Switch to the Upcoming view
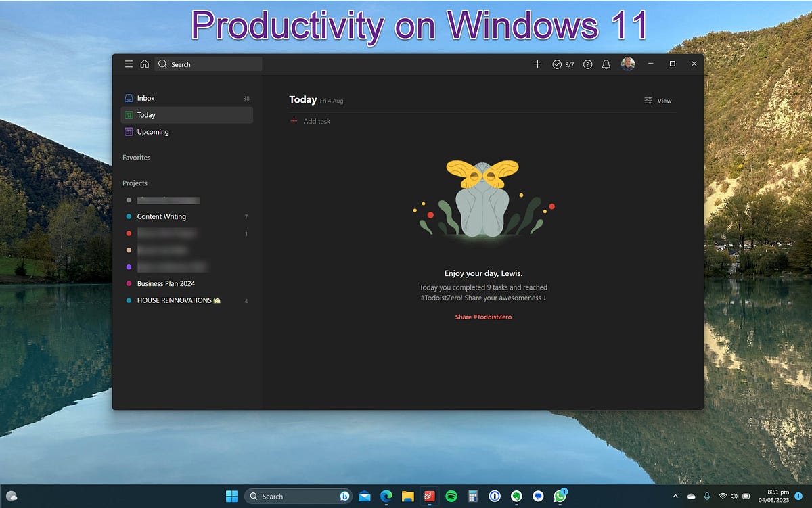 pyautogui.click(x=153, y=131)
